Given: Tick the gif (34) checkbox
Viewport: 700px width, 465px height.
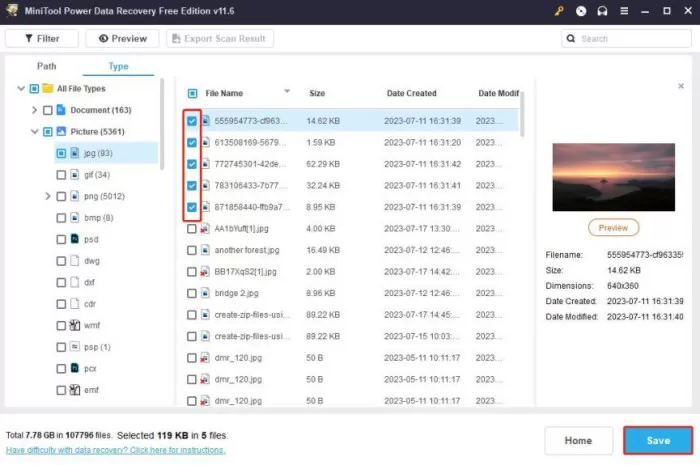Looking at the screenshot, I should (x=61, y=174).
